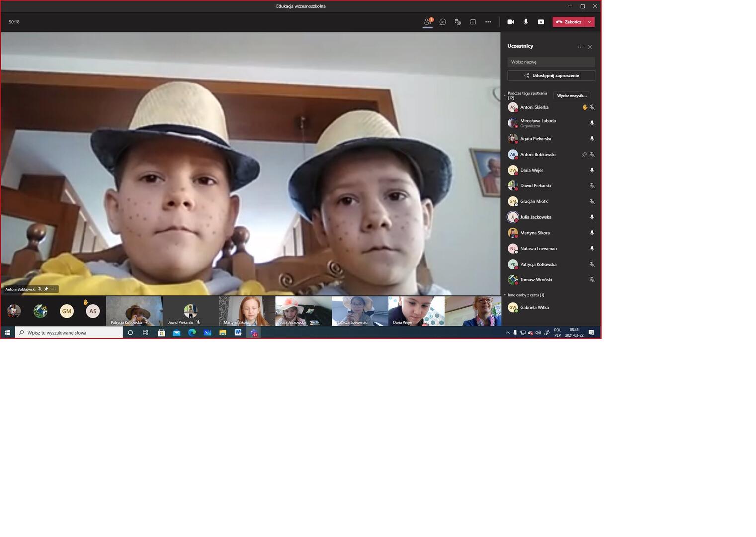
Task: Click the stop sharing X icon
Action: pos(541,22)
